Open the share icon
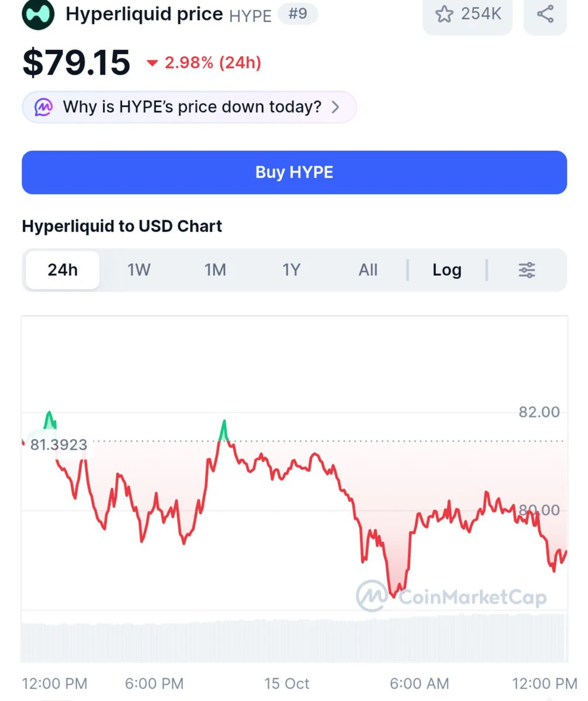This screenshot has height=701, width=588. [x=545, y=14]
